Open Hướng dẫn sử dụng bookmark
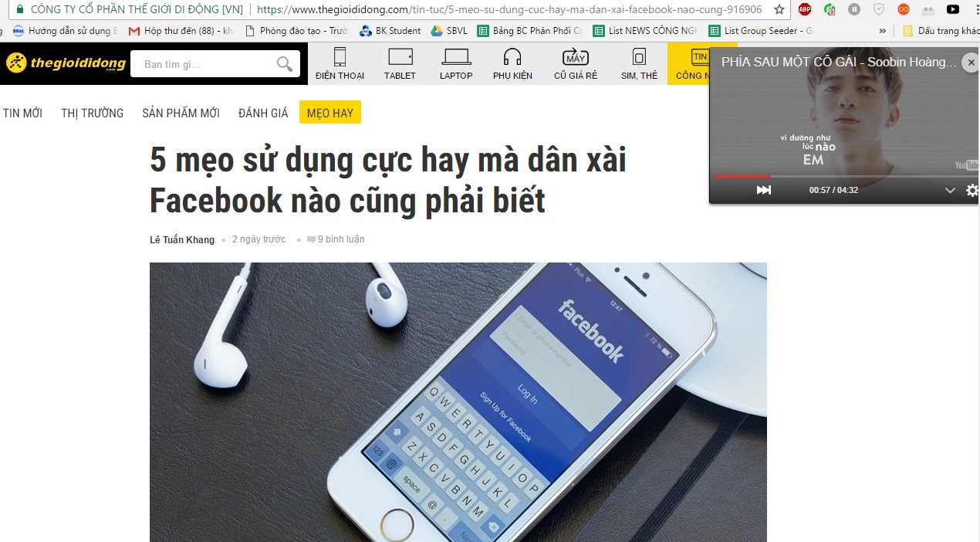 click(66, 31)
